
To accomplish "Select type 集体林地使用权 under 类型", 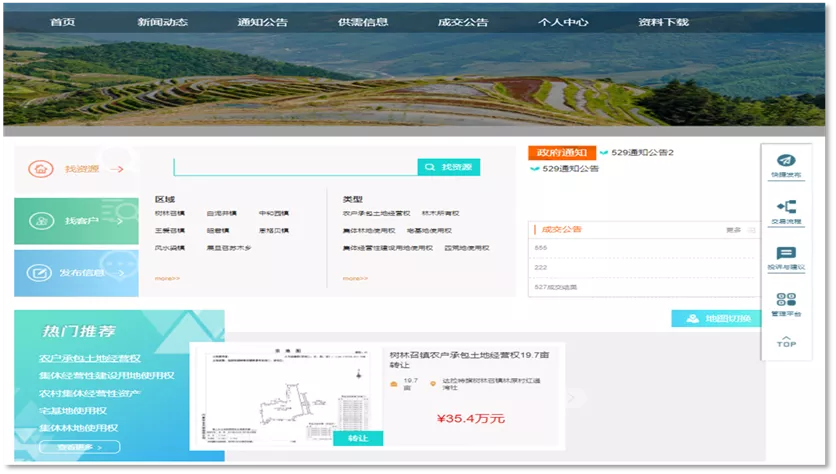I will tap(369, 231).
